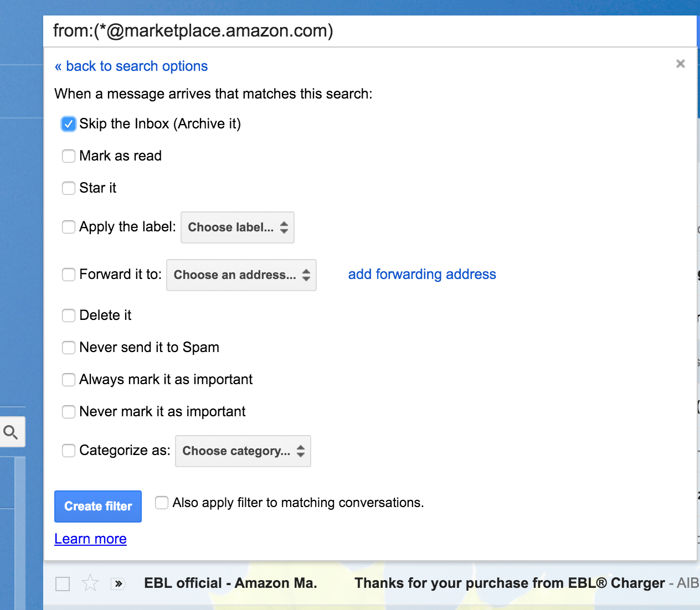The image size is (700, 610).
Task: Enable the Mark as read checkbox
Action: click(x=69, y=156)
